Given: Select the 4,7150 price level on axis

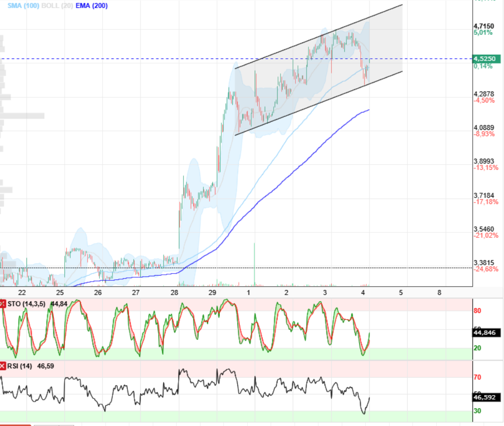Looking at the screenshot, I should pyautogui.click(x=484, y=26).
